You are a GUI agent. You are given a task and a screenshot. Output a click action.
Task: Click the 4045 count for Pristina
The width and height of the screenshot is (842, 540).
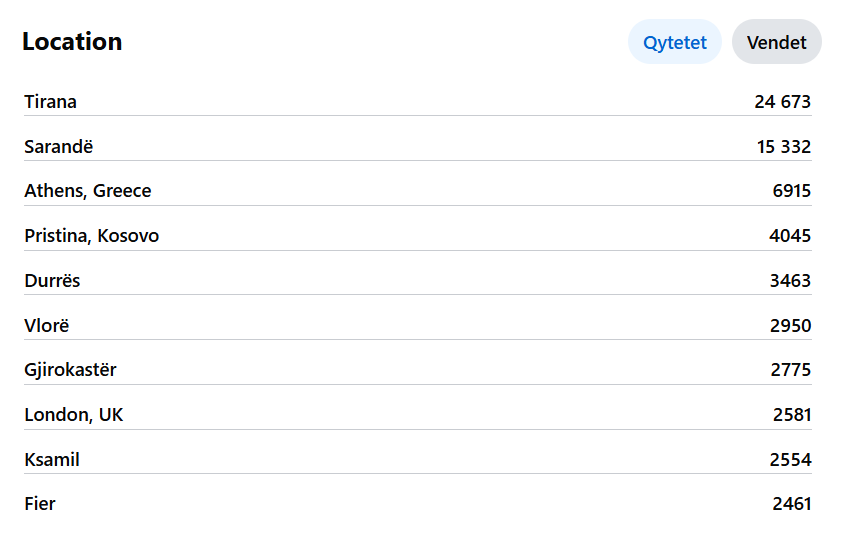(790, 236)
